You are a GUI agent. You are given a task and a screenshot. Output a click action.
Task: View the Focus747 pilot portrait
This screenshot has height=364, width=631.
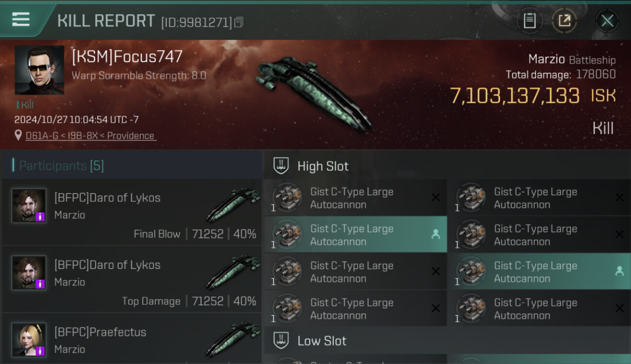(39, 70)
